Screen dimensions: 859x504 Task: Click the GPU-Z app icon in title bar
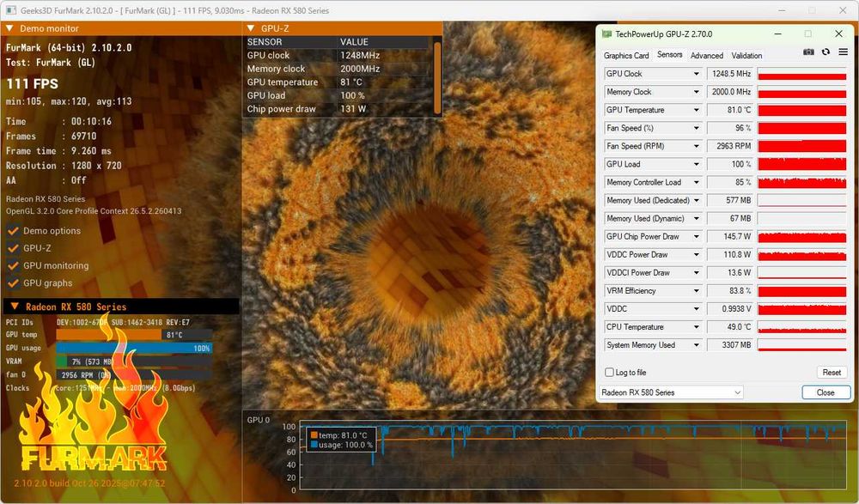(x=606, y=34)
